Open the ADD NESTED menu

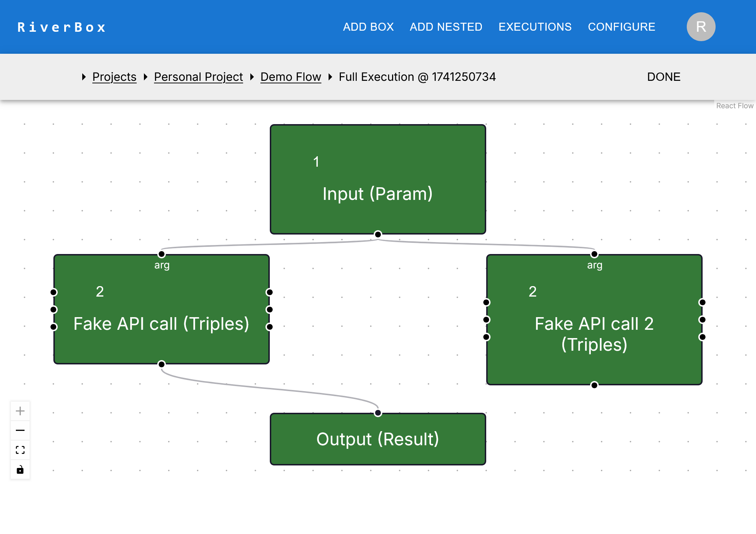click(x=446, y=26)
